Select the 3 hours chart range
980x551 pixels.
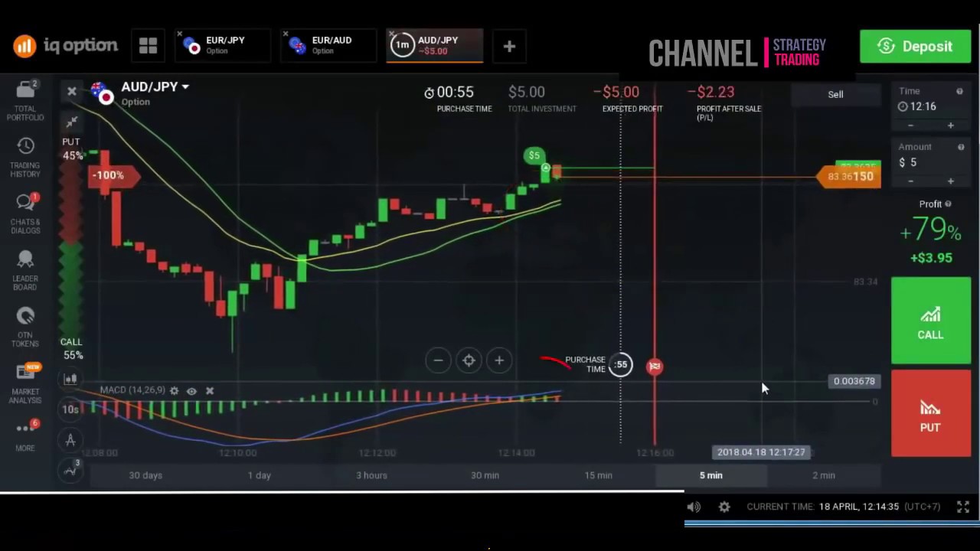[x=372, y=475]
